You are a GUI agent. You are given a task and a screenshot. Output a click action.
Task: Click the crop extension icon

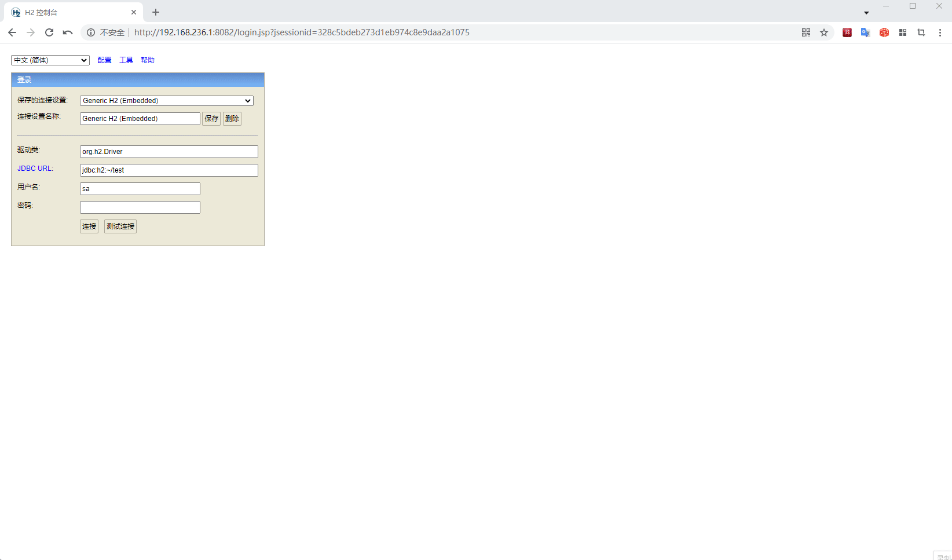(921, 32)
